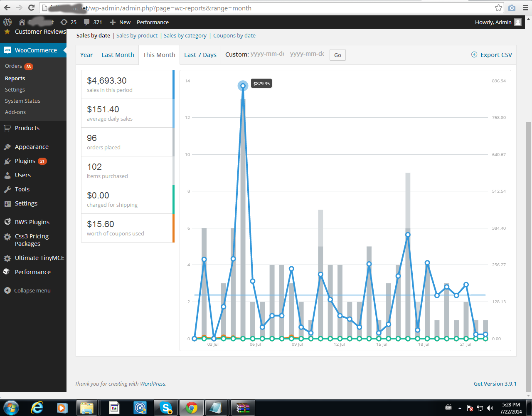Image resolution: width=532 pixels, height=416 pixels.
Task: Click the Products cart icon in sidebar
Action: coord(7,128)
